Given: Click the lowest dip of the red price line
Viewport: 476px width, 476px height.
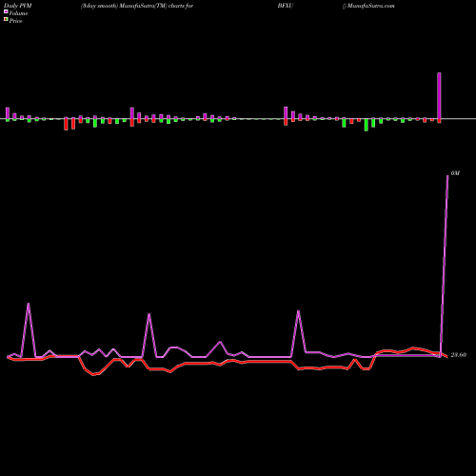Looking at the screenshot, I should (x=93, y=375).
